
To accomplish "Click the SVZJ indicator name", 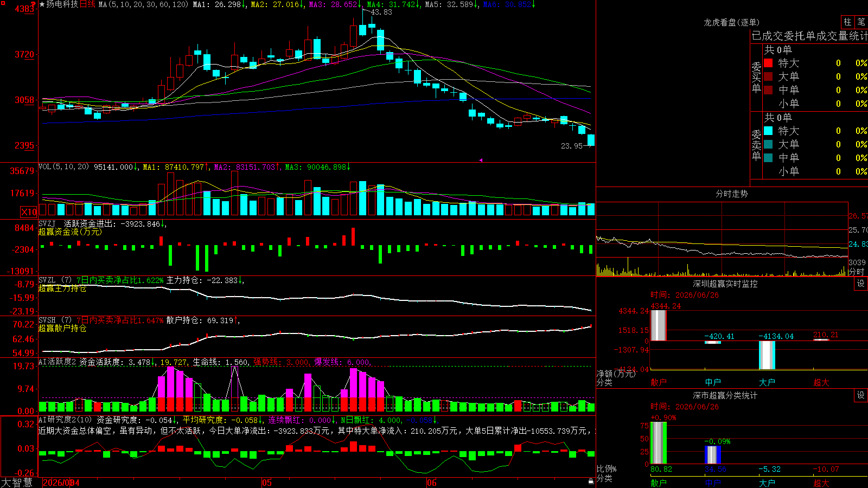I will pyautogui.click(x=47, y=223).
